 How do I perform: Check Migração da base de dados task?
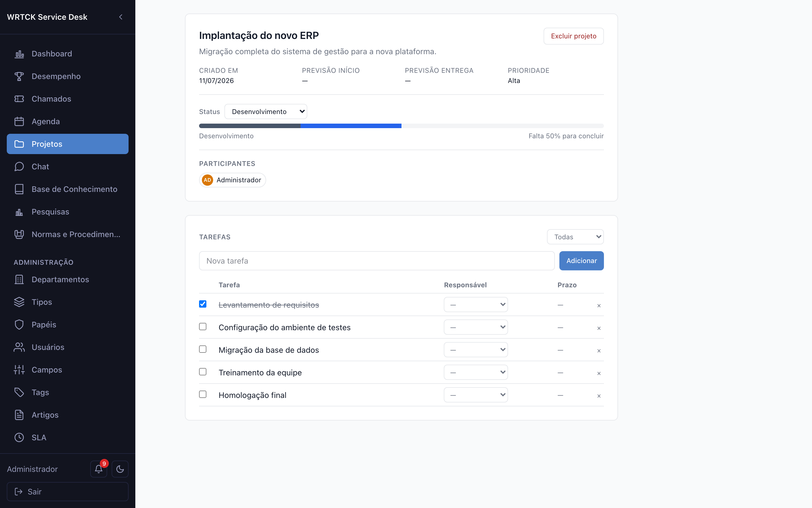(203, 349)
